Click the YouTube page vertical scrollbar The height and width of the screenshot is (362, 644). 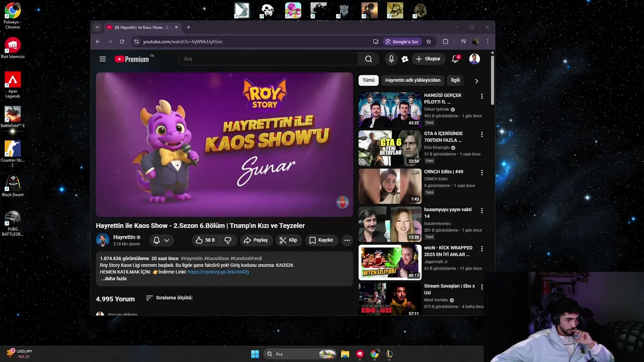pyautogui.click(x=493, y=79)
